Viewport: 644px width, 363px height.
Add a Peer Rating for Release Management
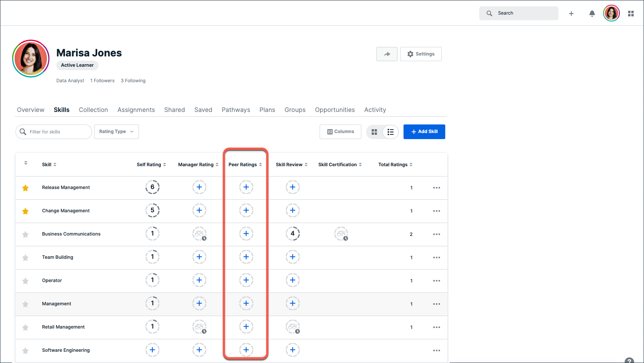[246, 187]
